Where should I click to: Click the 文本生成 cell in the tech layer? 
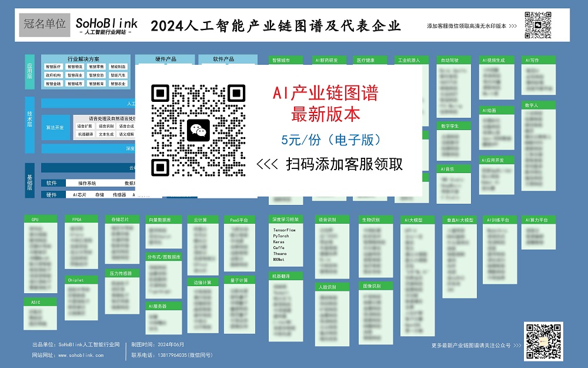tap(106, 134)
